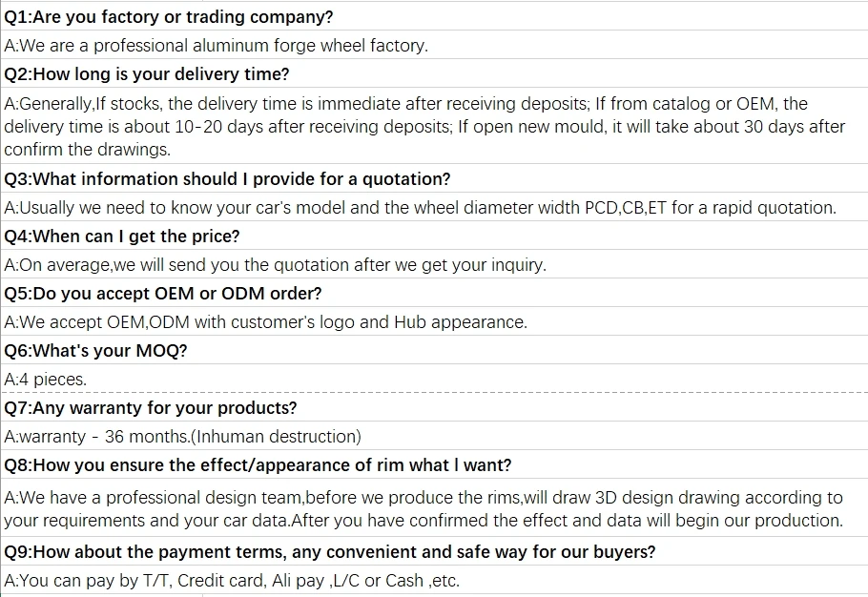Screen dimensions: 868x597
Task: Click the Q4 'When can I get the price' row
Action: click(122, 237)
